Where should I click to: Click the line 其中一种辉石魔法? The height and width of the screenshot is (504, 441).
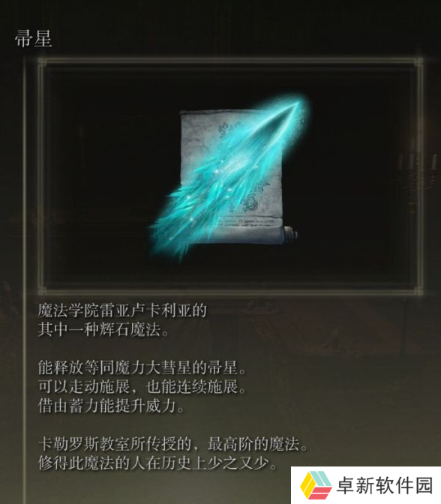[x=103, y=330]
